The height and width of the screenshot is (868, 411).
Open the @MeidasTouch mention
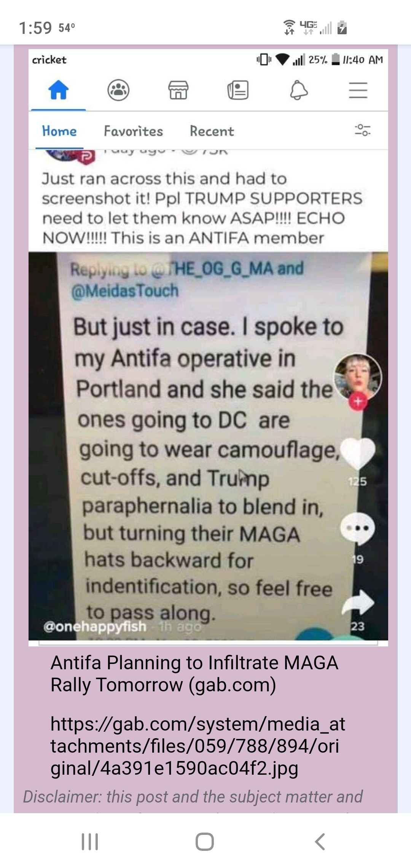coord(125,291)
